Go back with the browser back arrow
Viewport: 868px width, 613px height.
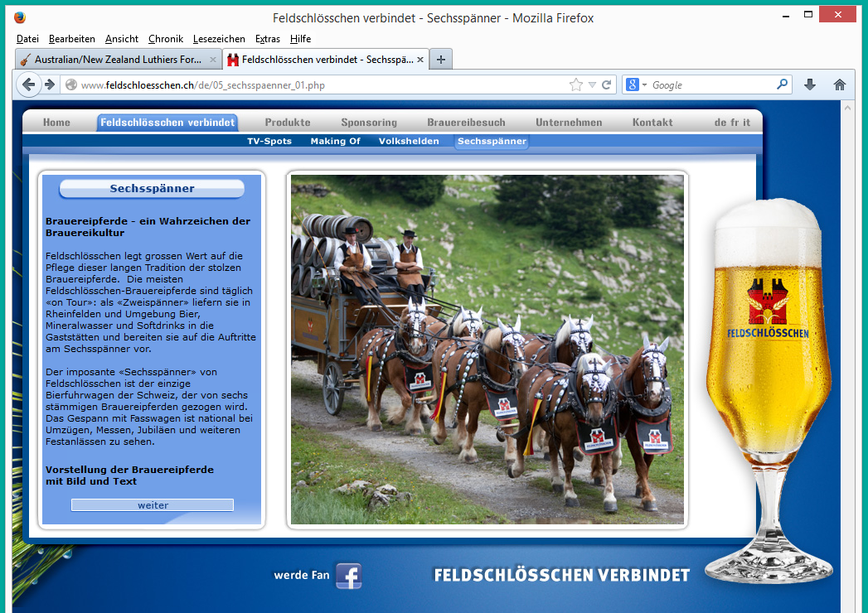point(28,84)
